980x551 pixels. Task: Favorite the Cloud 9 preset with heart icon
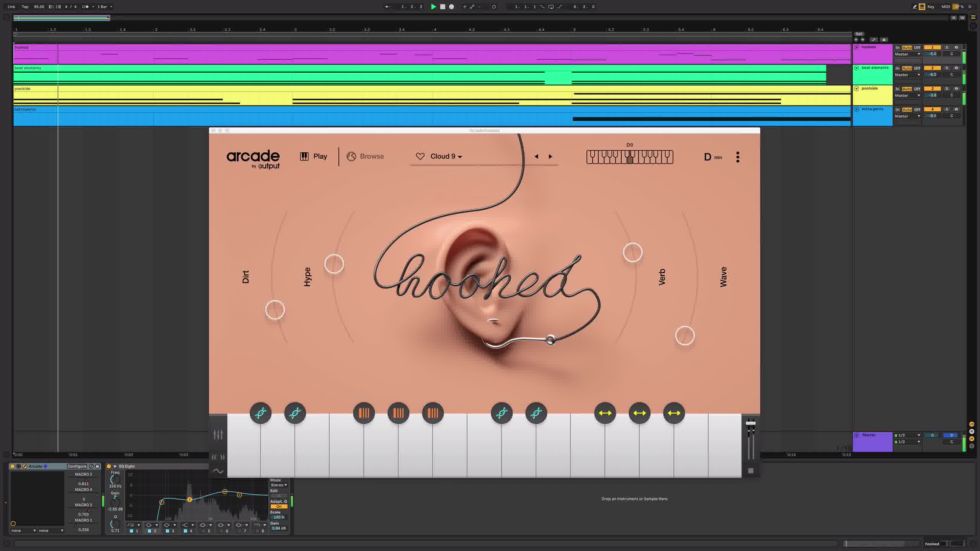[x=420, y=156]
